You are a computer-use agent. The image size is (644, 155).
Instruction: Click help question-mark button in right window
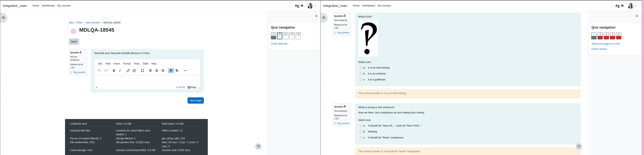[579, 147]
